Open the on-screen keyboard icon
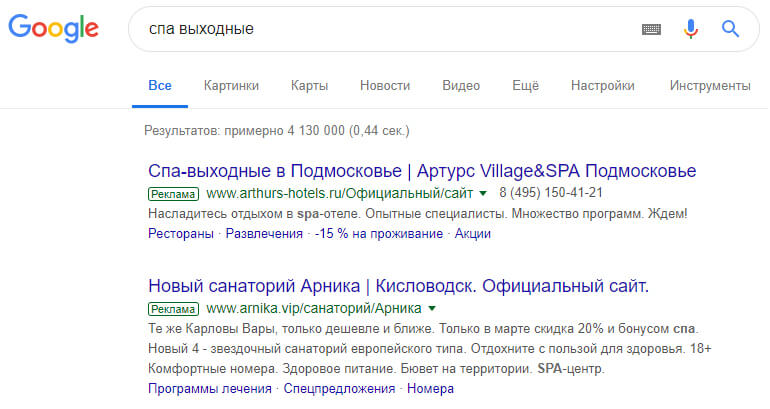Image resolution: width=770 pixels, height=409 pixels. coord(651,29)
